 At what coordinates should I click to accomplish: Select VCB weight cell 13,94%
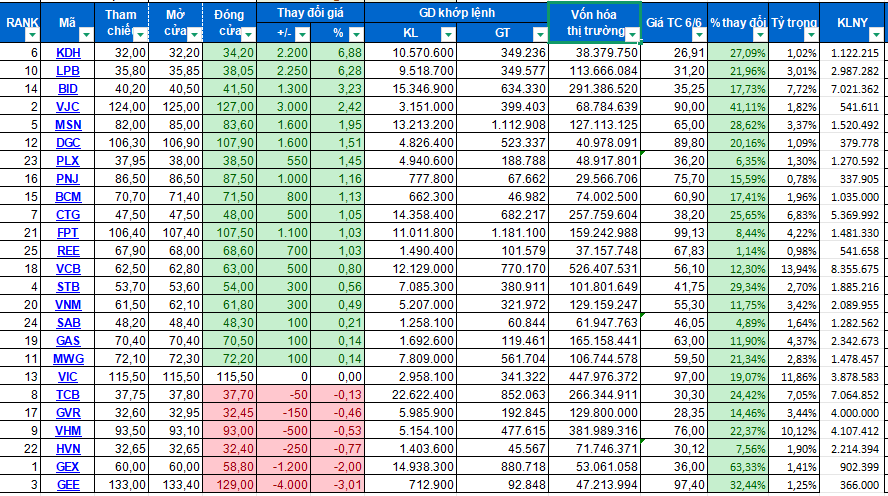(x=794, y=269)
